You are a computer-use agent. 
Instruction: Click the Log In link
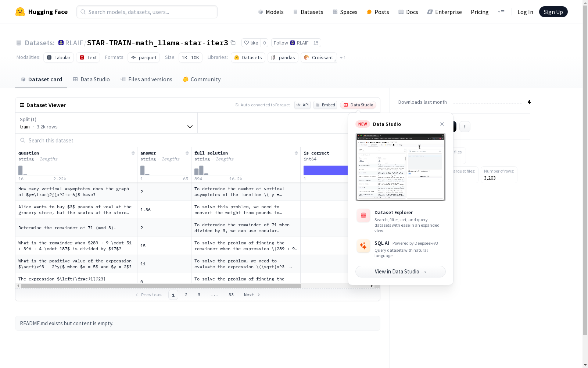tap(525, 12)
